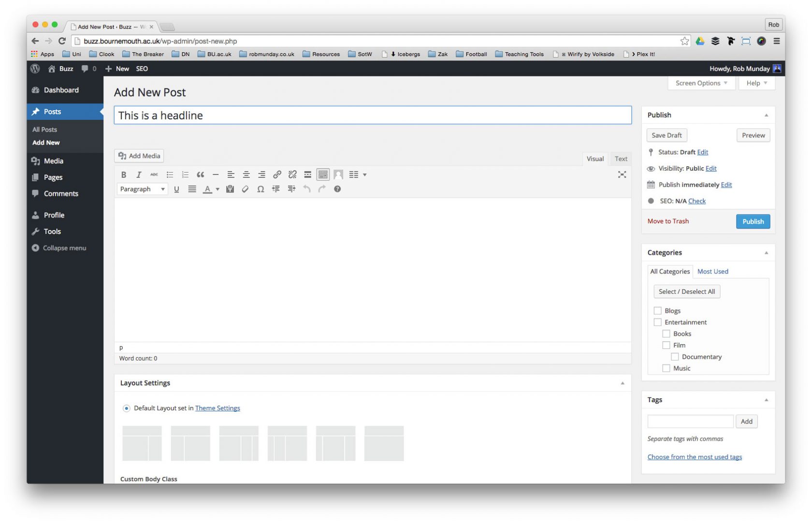Click the text color A icon
Screen dimensions: 812x522
(x=207, y=189)
